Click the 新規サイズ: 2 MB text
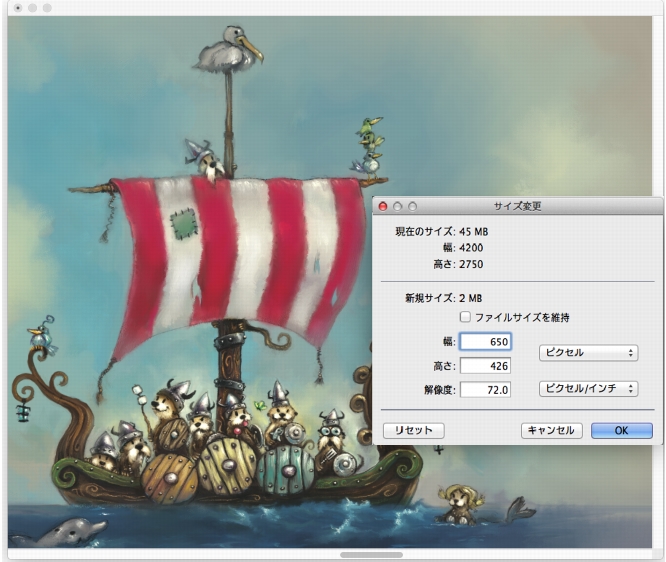 (x=443, y=298)
